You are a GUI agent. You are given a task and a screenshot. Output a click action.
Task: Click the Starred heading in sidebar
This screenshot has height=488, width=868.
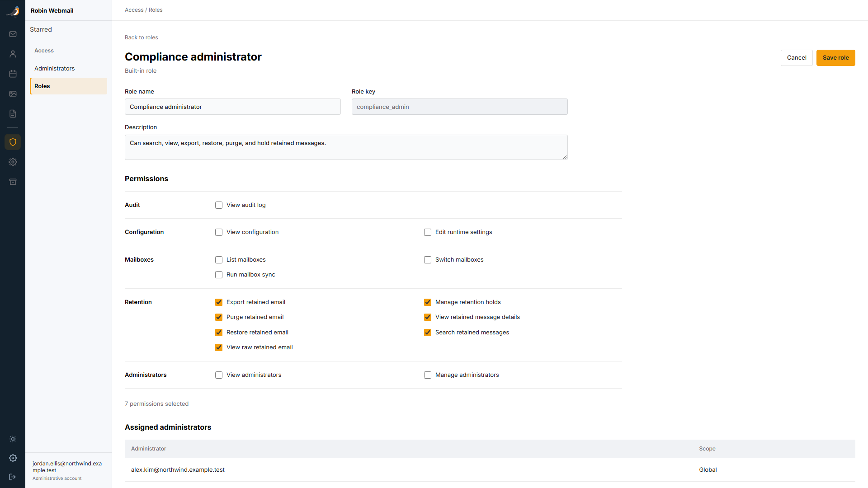tap(41, 29)
